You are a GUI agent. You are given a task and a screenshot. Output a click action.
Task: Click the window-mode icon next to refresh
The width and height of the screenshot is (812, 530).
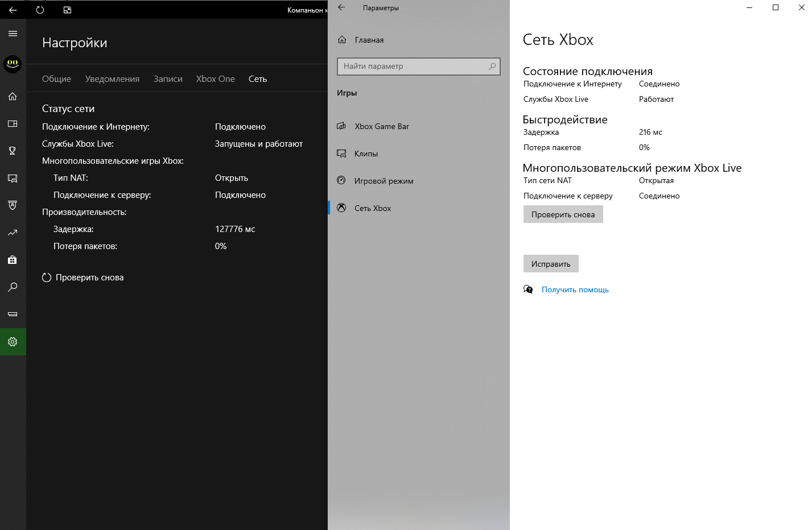[67, 10]
